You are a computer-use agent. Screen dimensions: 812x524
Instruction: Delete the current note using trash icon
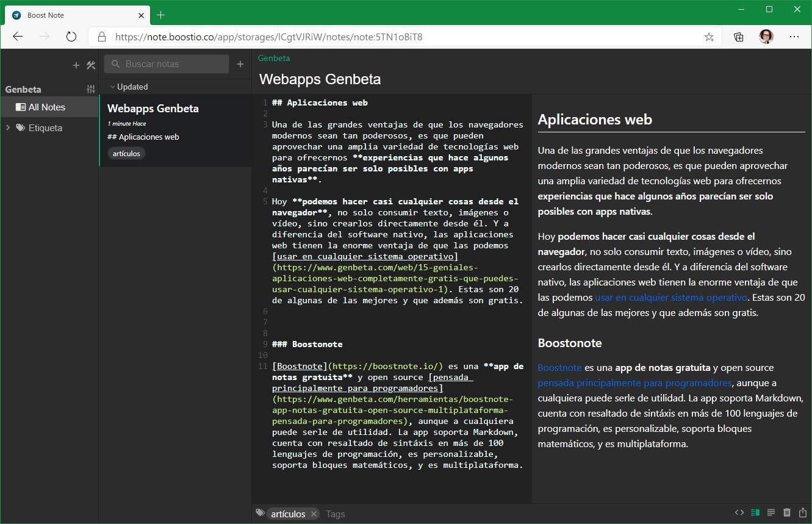pos(786,512)
